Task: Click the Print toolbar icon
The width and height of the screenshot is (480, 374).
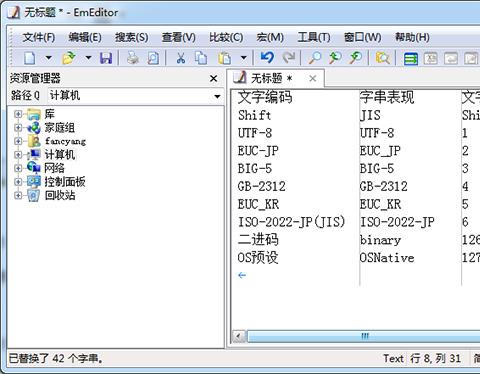Action: pyautogui.click(x=133, y=58)
